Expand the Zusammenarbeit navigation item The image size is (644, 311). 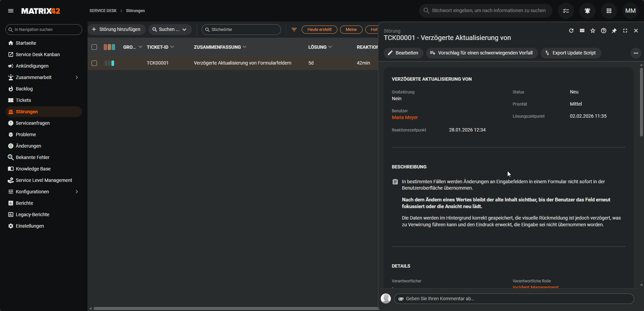[x=77, y=77]
